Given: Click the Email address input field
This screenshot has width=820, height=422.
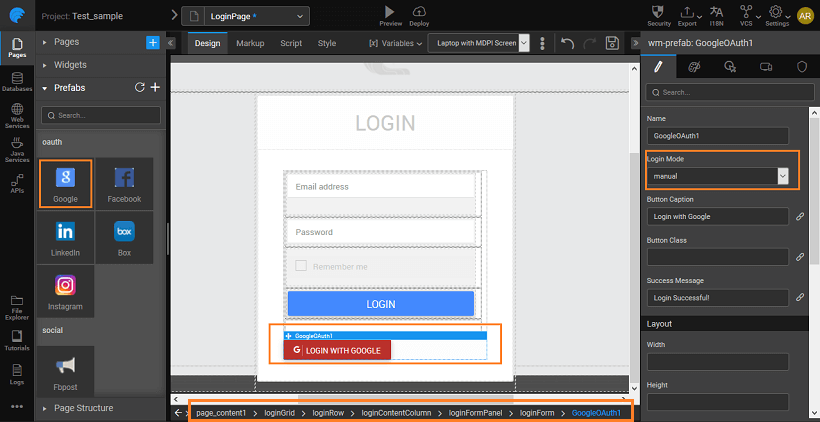Looking at the screenshot, I should 380,186.
